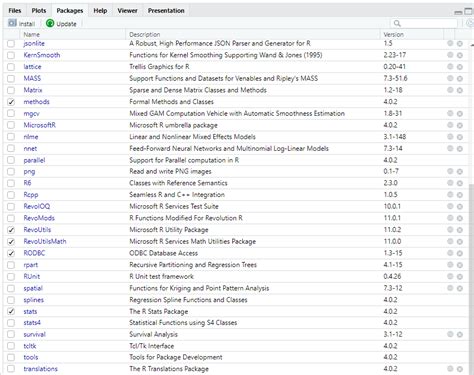
Task: Open the stats4 package link
Action: pyautogui.click(x=32, y=323)
